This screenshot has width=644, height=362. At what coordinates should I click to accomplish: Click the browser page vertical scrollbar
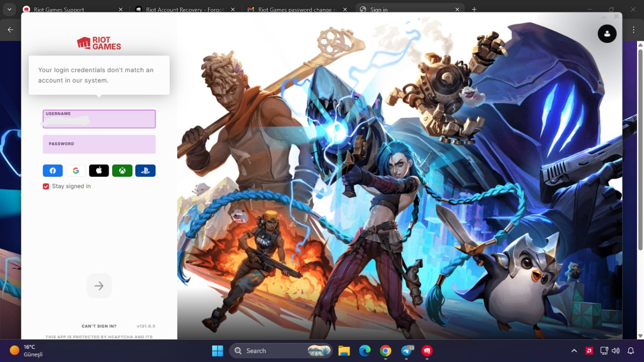640,150
